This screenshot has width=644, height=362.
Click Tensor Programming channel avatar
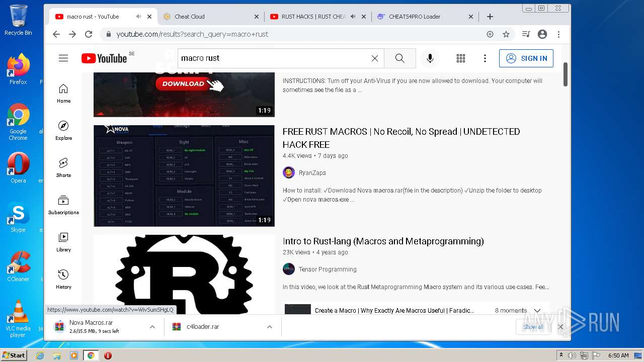(x=289, y=269)
